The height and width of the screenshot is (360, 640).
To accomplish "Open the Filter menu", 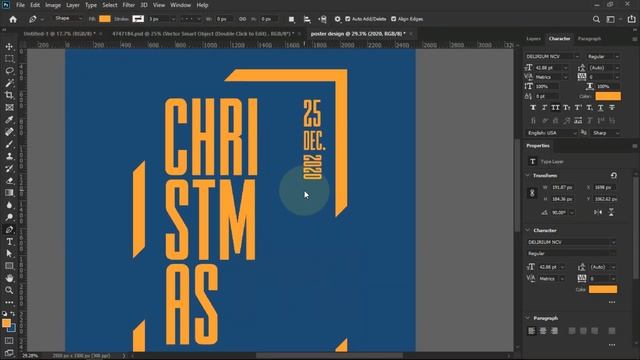I will tap(129, 5).
